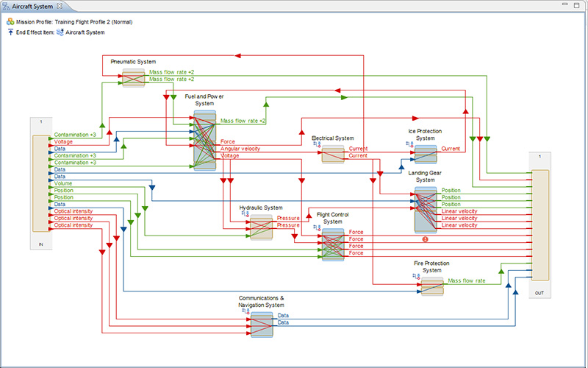Click the Pneumatic System title label
Screen dimensions: 588x368
point(133,62)
